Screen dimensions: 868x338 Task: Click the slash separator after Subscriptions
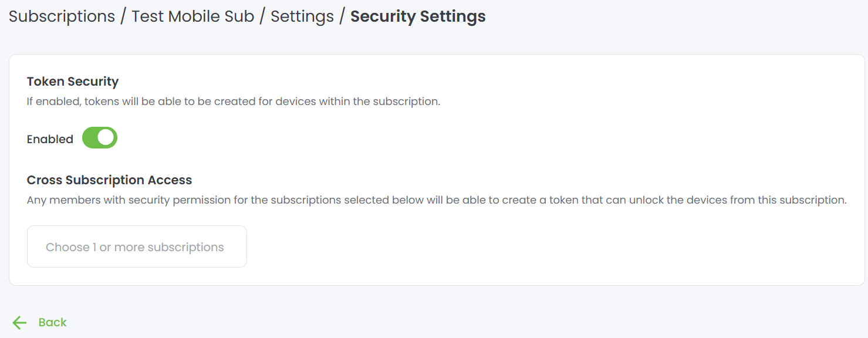pyautogui.click(x=123, y=16)
